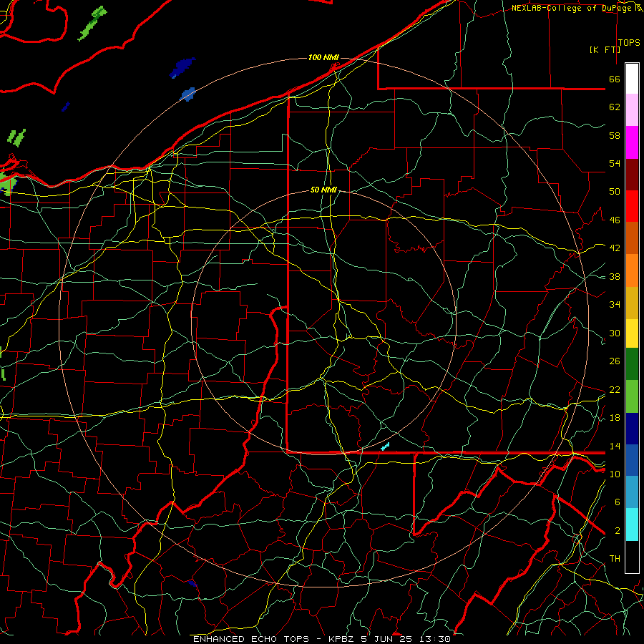Click the "66" legend value
The width and height of the screenshot is (644, 644).
point(615,79)
